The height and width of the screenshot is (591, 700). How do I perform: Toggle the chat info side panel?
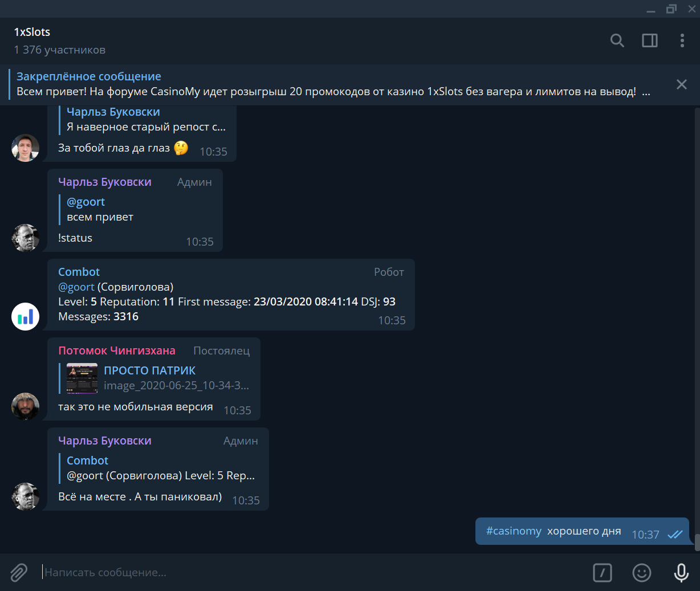[649, 40]
